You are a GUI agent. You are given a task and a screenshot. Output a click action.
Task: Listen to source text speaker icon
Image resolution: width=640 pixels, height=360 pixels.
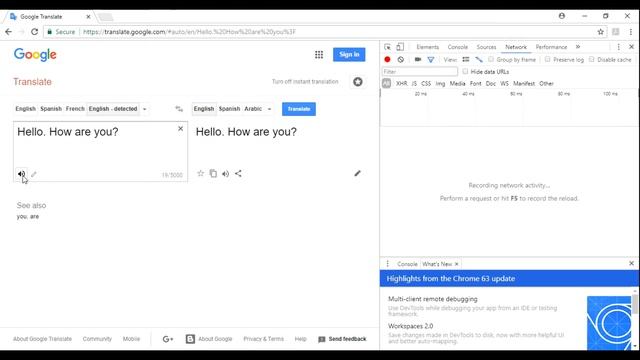21,174
